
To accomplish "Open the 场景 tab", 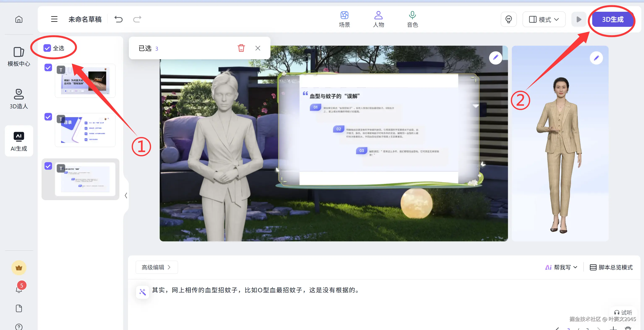I will click(344, 19).
